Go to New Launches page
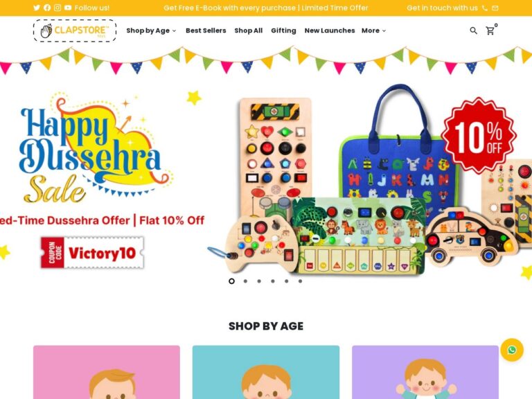Image resolution: width=532 pixels, height=399 pixels. click(330, 30)
